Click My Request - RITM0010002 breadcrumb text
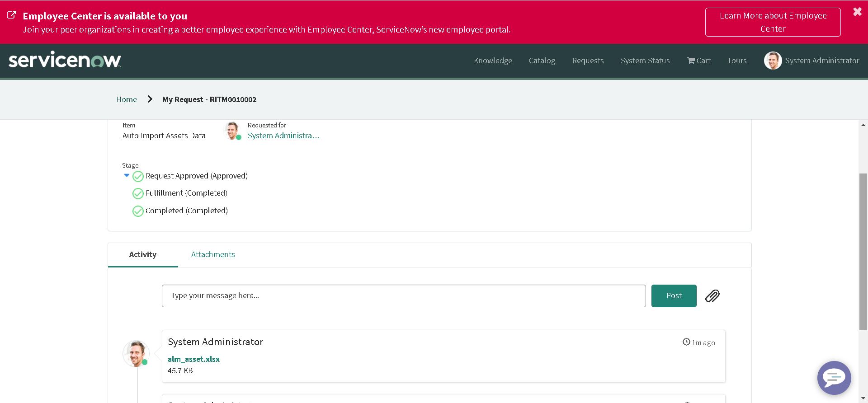 (x=209, y=99)
